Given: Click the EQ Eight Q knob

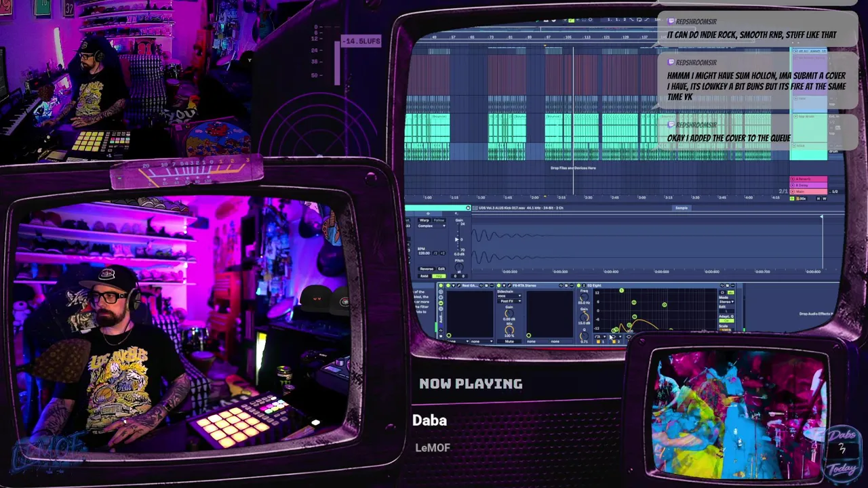Looking at the screenshot, I should 584,335.
